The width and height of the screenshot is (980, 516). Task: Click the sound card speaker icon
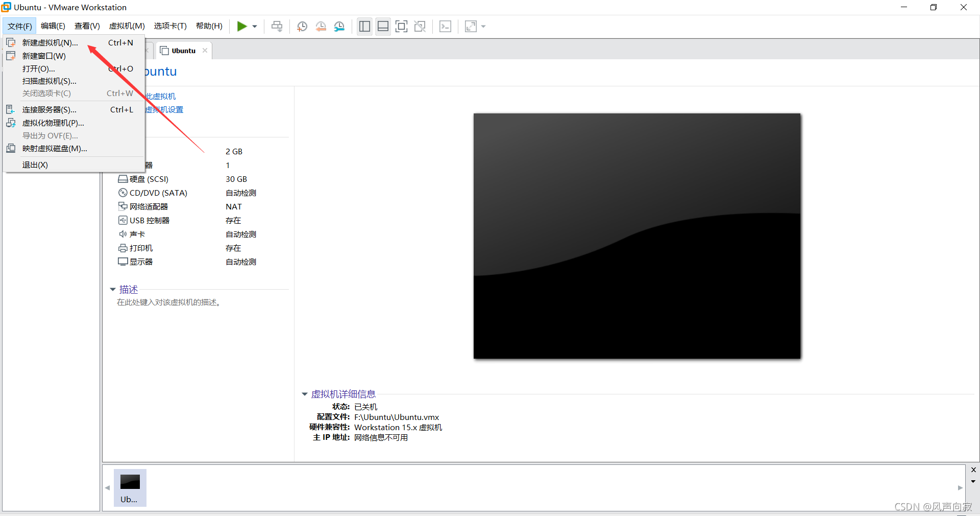tap(122, 234)
